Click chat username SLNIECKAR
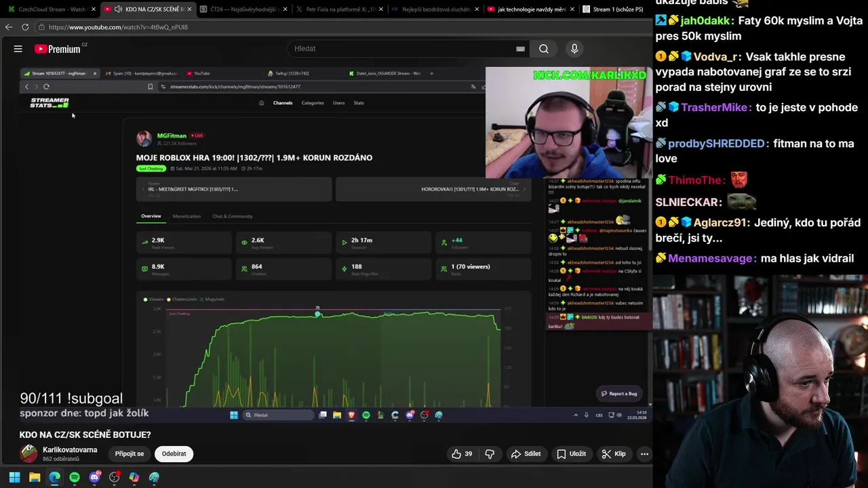Image resolution: width=868 pixels, height=488 pixels. [687, 202]
